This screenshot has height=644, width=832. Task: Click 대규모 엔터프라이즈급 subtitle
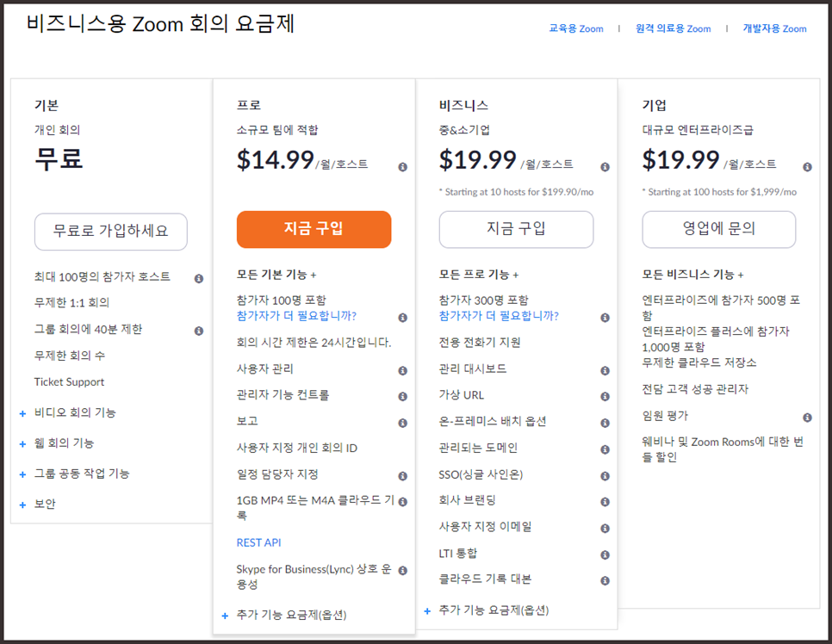[698, 130]
